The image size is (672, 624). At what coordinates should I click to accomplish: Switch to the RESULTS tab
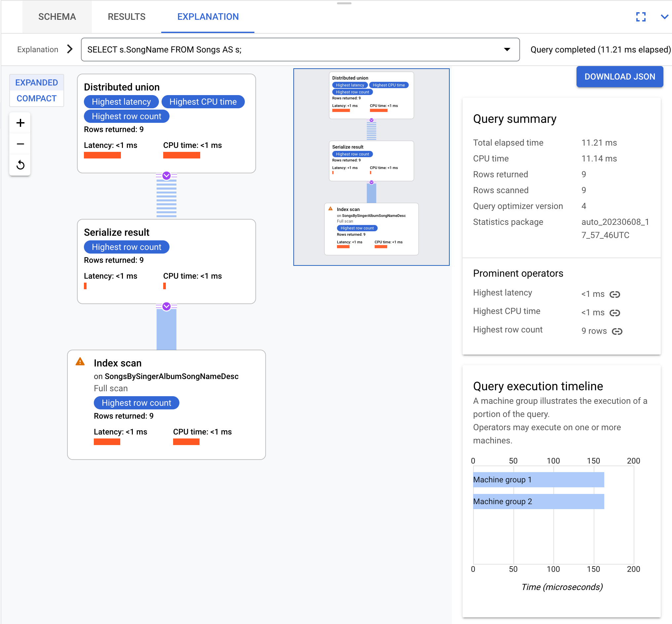point(126,17)
